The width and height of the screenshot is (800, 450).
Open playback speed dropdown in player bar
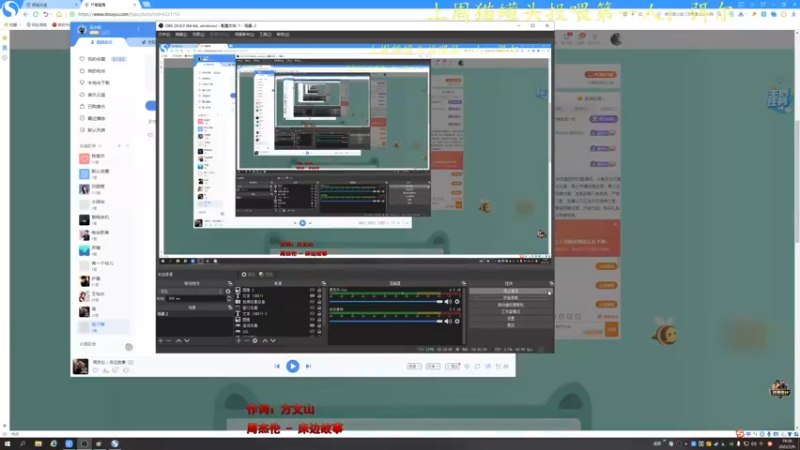(x=414, y=366)
